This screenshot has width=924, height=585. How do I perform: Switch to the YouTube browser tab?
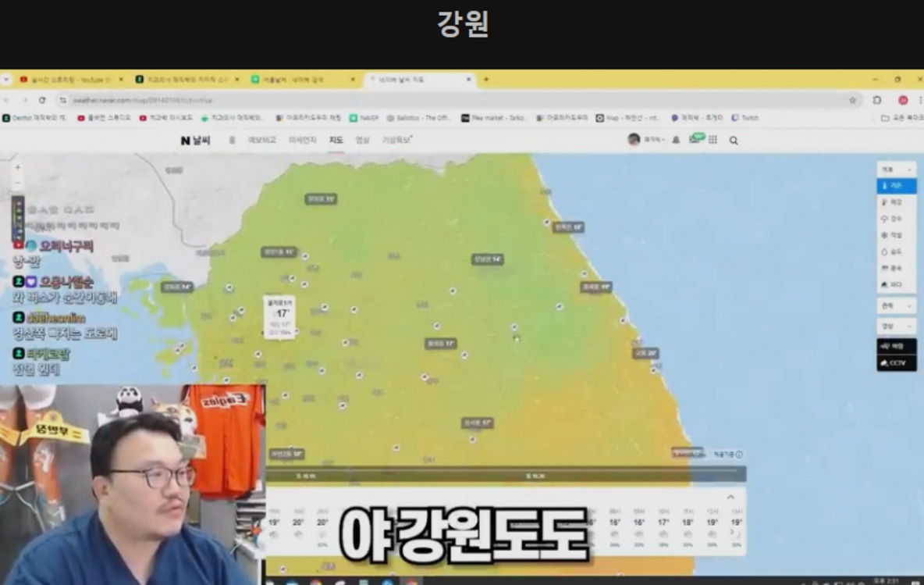coord(71,79)
